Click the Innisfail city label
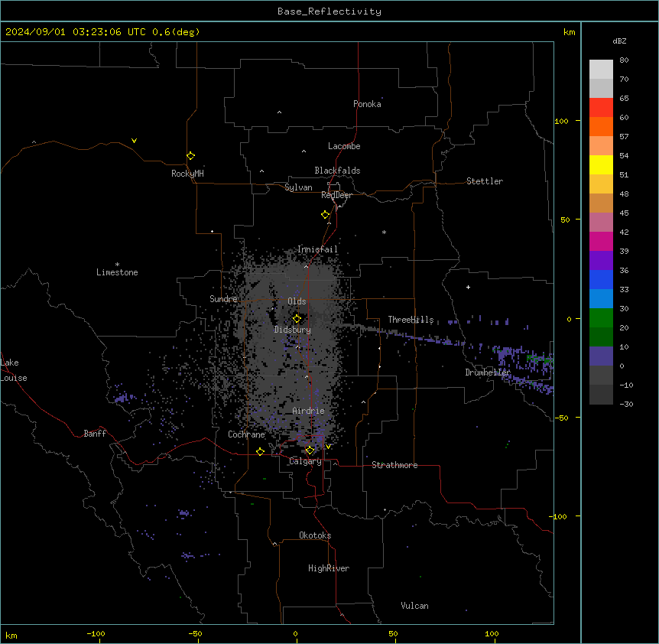This screenshot has height=644, width=659. (317, 249)
